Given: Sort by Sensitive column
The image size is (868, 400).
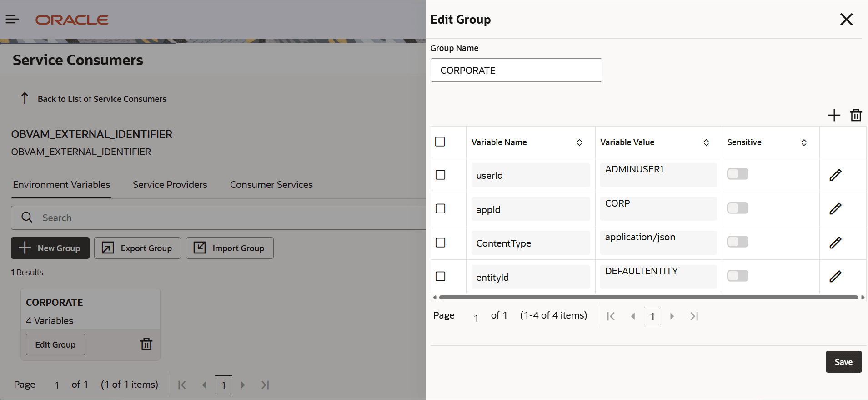Looking at the screenshot, I should tap(804, 142).
